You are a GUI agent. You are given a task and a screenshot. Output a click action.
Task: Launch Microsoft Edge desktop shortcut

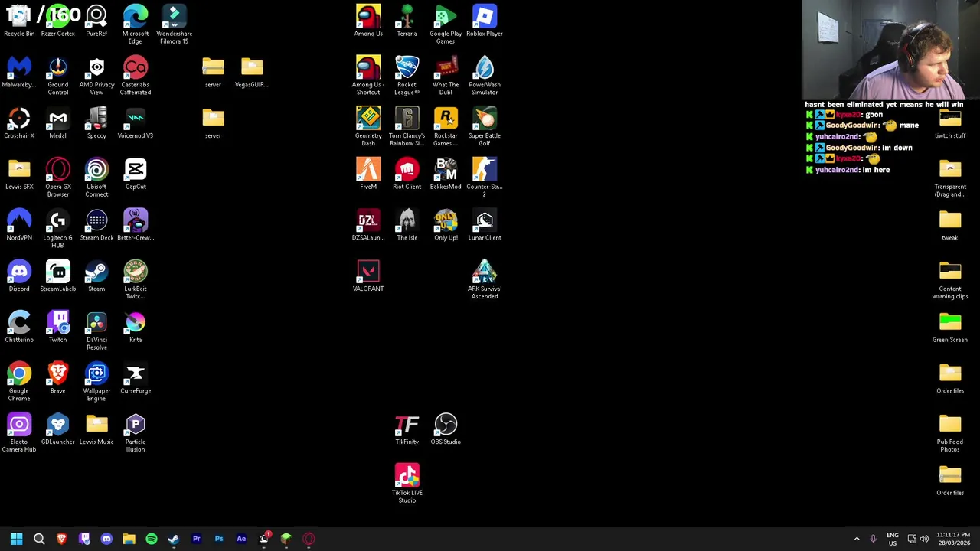136,24
